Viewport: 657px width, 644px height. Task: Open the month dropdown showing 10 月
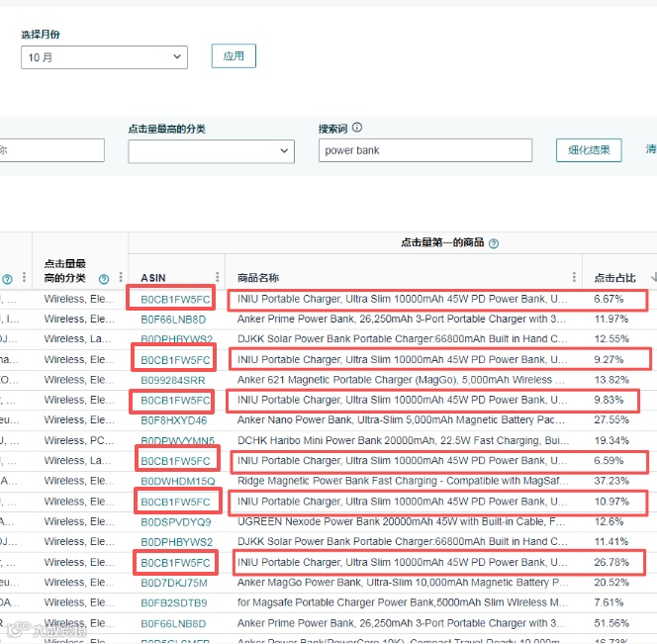coord(104,57)
